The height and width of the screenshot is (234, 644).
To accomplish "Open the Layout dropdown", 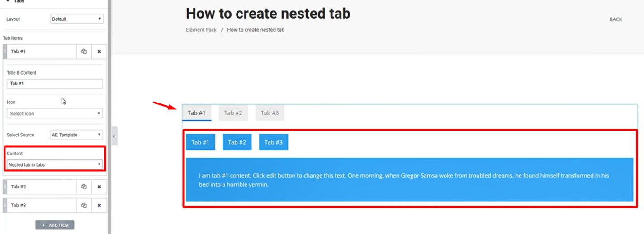I will point(76,19).
